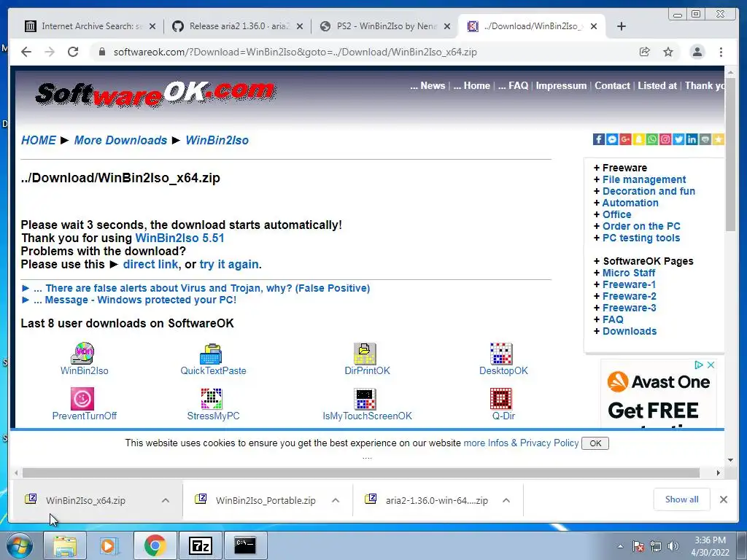Open the Listed at menu item
This screenshot has width=747, height=560.
click(657, 86)
